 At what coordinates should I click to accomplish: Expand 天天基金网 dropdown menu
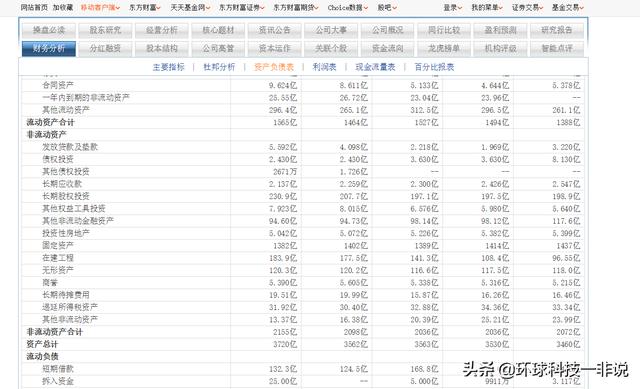[x=190, y=8]
